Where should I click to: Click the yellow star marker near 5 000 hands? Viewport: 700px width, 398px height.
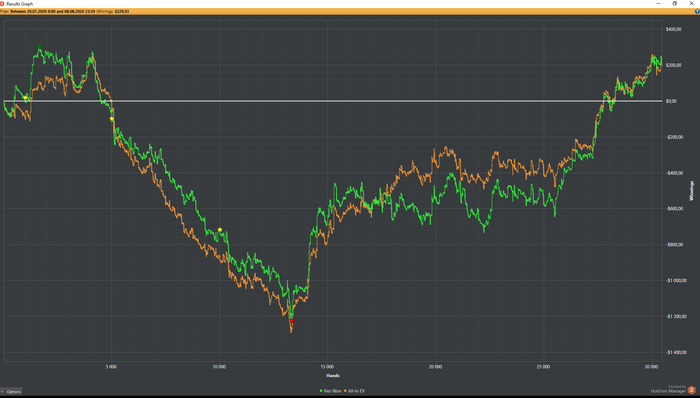[112, 119]
